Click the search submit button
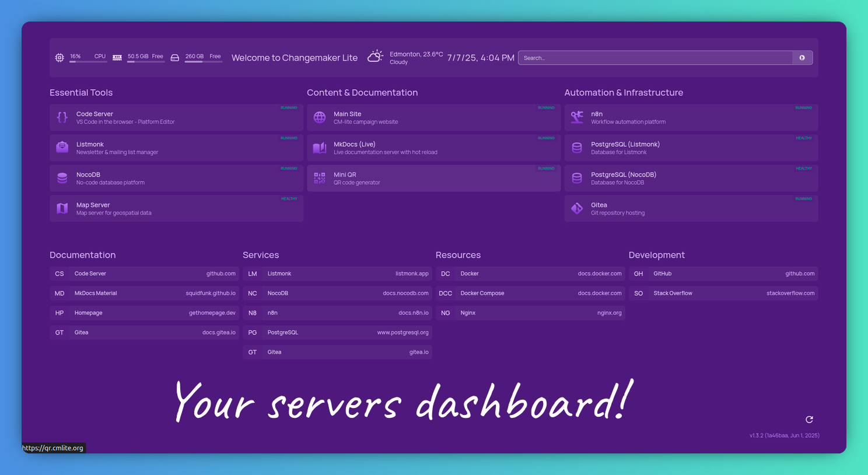The height and width of the screenshot is (475, 868). coord(802,58)
